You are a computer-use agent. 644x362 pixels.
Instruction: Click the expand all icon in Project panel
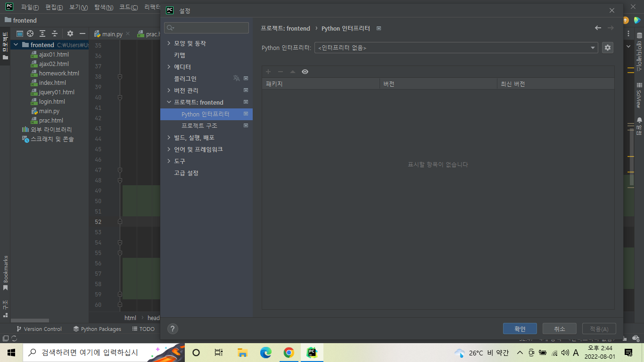42,33
